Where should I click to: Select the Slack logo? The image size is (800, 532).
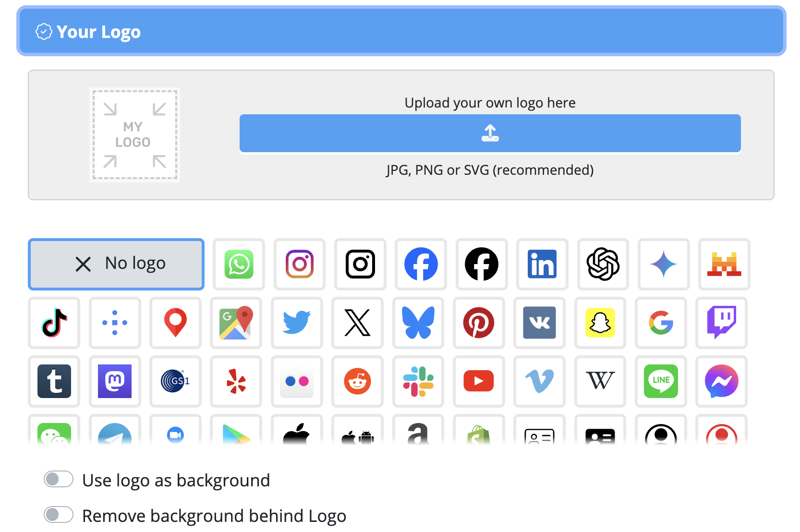point(418,381)
